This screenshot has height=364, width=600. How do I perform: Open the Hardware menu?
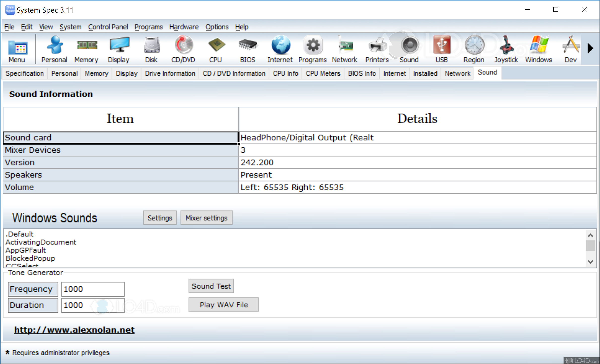pos(184,27)
